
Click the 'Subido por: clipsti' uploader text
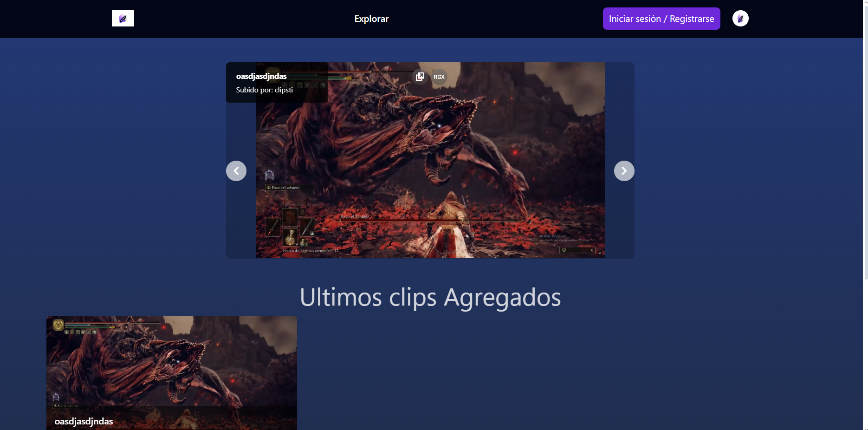coord(264,90)
